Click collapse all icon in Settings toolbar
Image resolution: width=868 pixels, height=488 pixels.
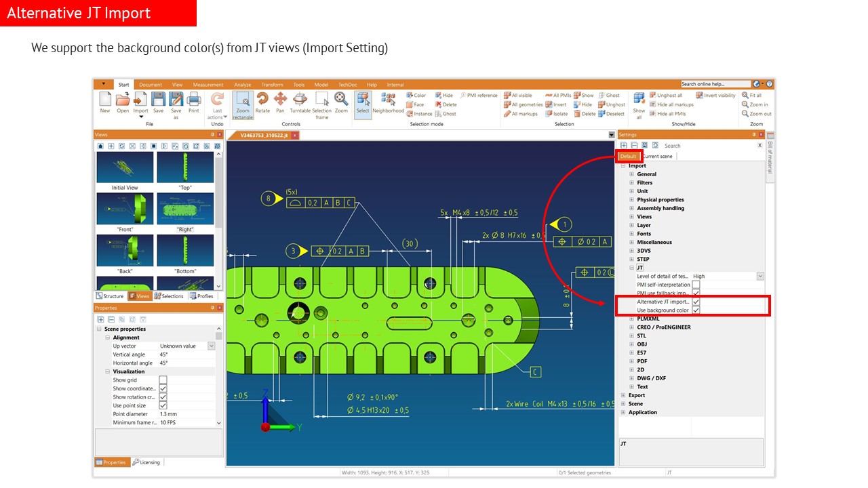coord(634,146)
